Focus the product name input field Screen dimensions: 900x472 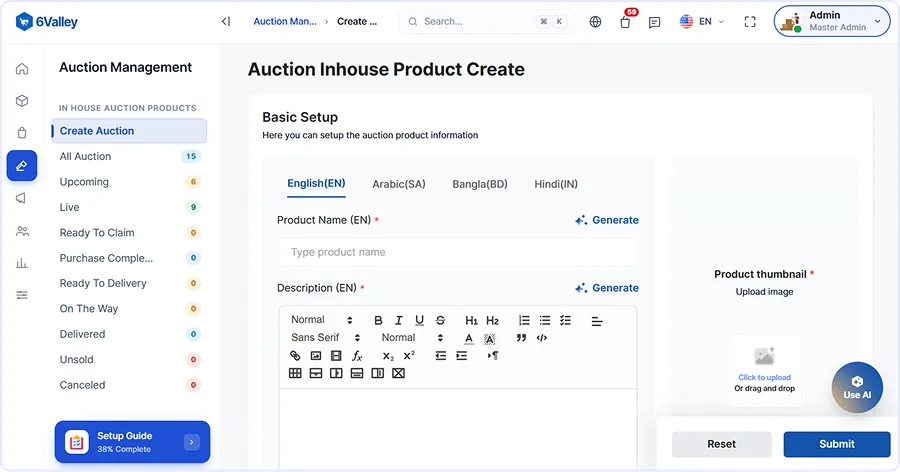coord(458,252)
